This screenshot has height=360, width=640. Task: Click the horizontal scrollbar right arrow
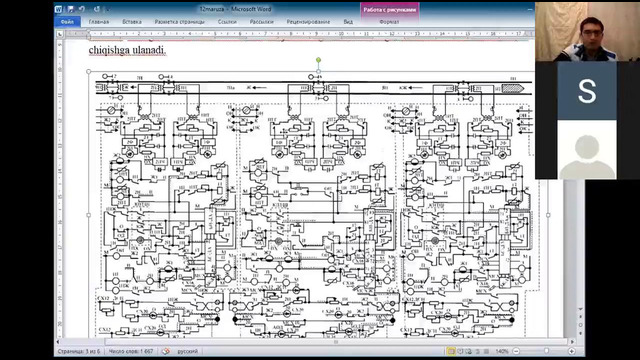pos(572,342)
